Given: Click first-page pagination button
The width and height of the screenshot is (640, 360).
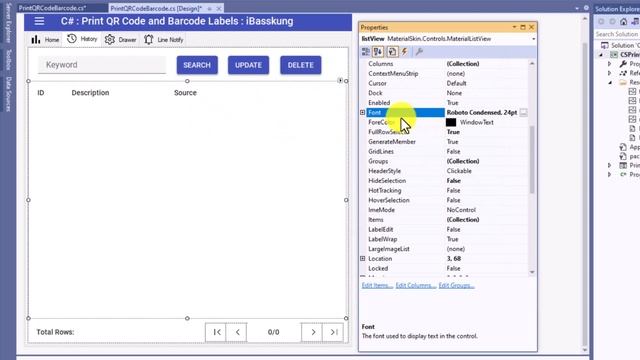Looking at the screenshot, I should [216, 332].
